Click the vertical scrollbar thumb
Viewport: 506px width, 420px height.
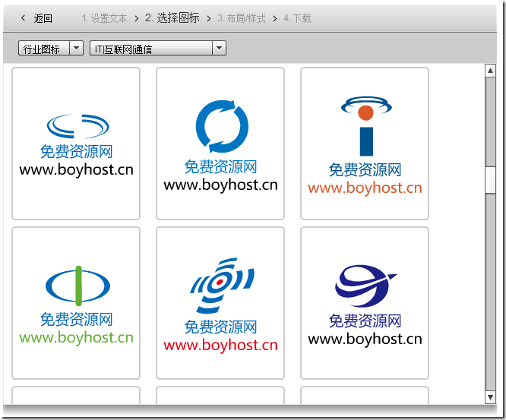click(x=490, y=180)
